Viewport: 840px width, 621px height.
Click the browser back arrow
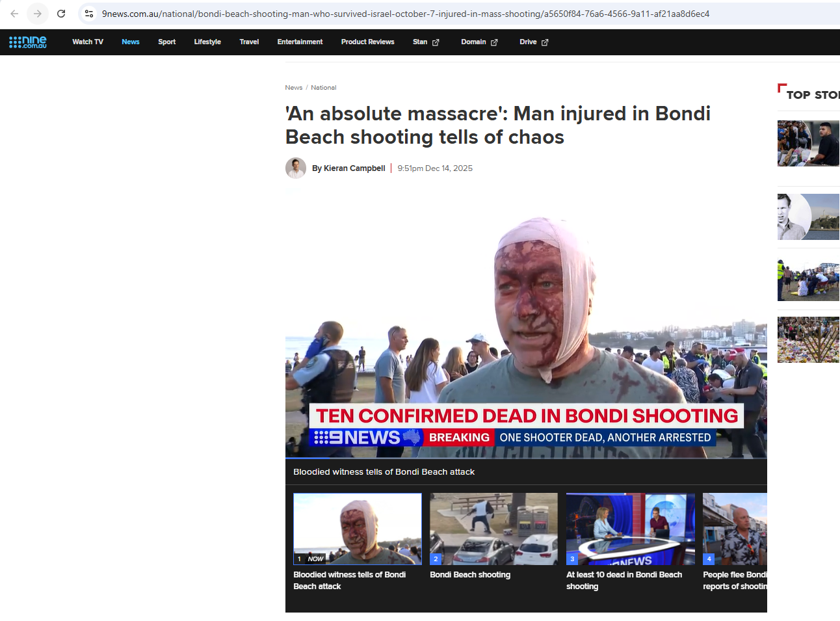tap(14, 14)
